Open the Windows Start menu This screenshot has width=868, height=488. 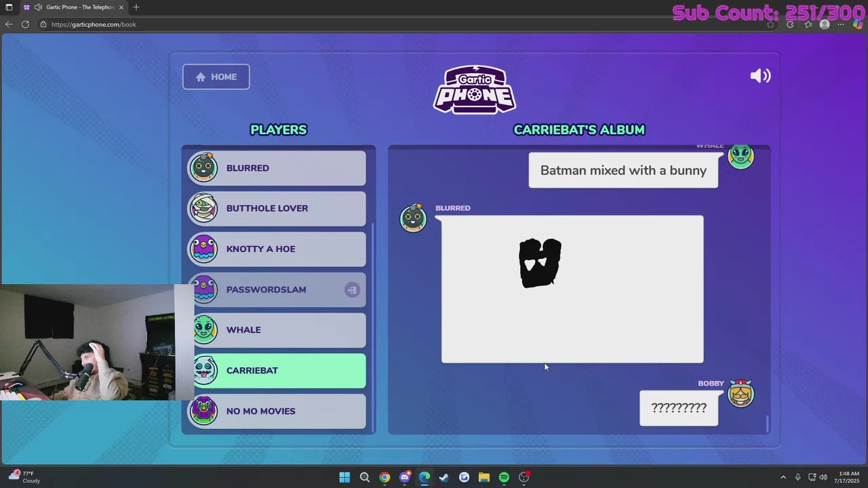coord(344,477)
